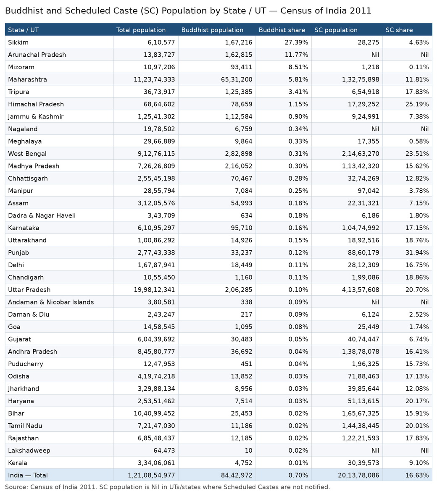Select the 'Madhya Pradesh' state cell
This screenshot has width=437, height=504.
[x=59, y=166]
